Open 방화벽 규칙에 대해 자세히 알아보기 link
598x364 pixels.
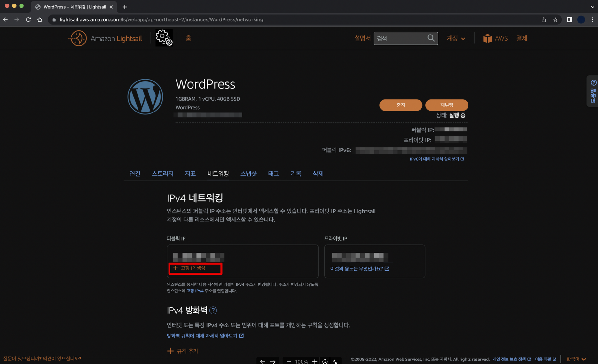(205, 336)
